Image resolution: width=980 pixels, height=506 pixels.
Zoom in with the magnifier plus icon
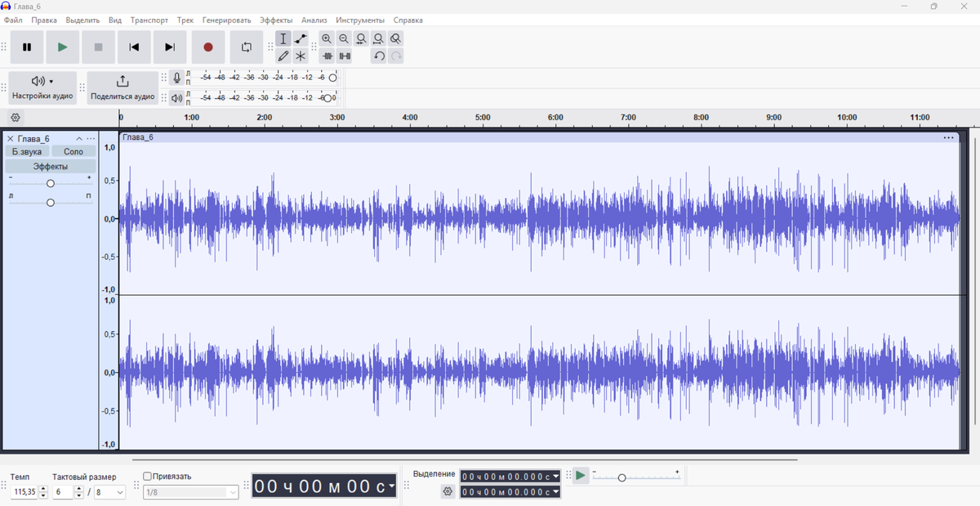click(x=327, y=38)
